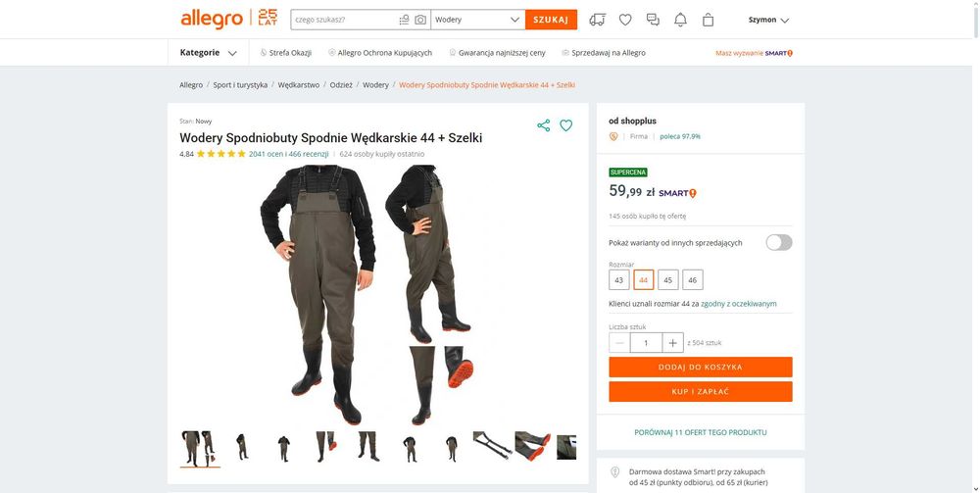Toggle variants from other sellers switch

coord(779,242)
